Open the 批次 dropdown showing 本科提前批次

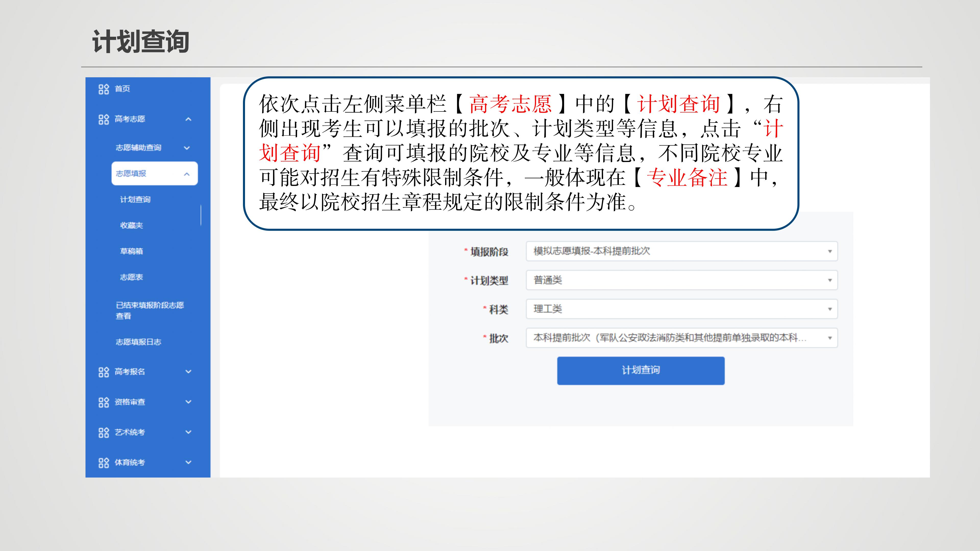coord(682,338)
